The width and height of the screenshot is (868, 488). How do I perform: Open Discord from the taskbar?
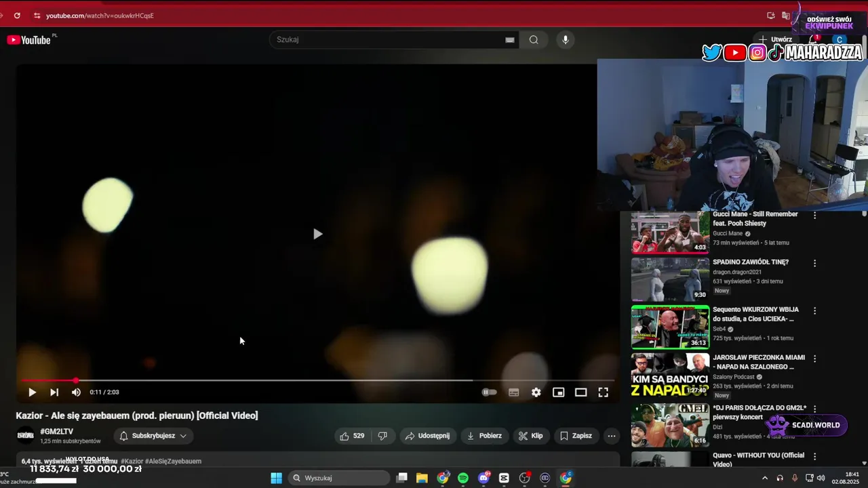484,478
